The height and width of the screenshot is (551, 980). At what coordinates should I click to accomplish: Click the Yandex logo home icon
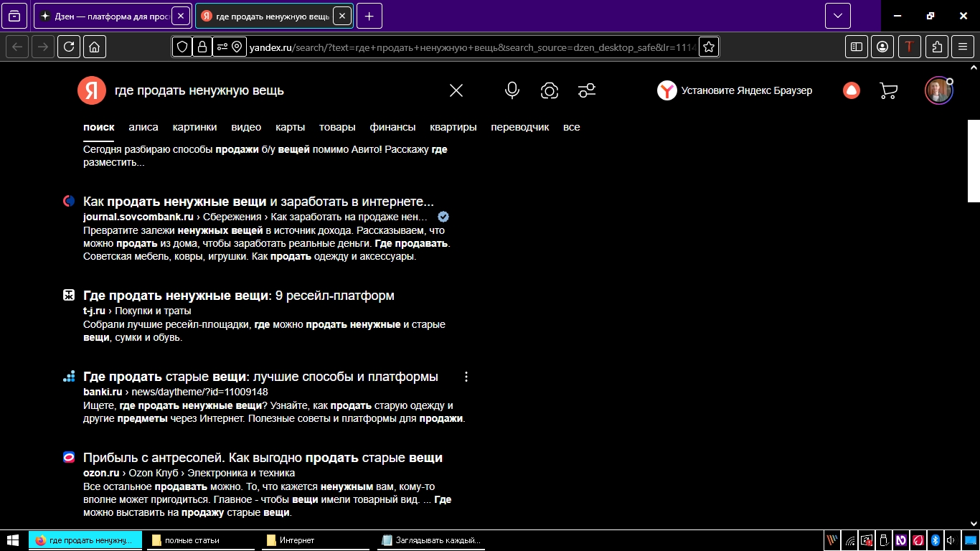point(91,90)
